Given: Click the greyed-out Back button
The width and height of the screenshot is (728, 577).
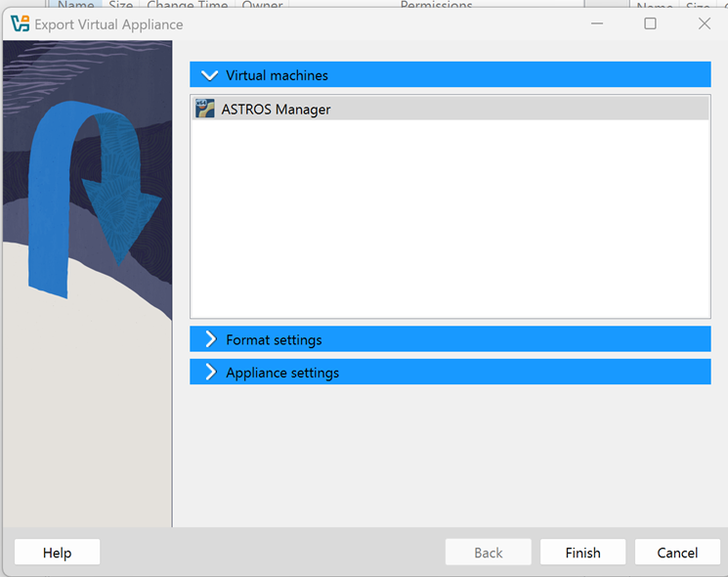Looking at the screenshot, I should tap(489, 553).
